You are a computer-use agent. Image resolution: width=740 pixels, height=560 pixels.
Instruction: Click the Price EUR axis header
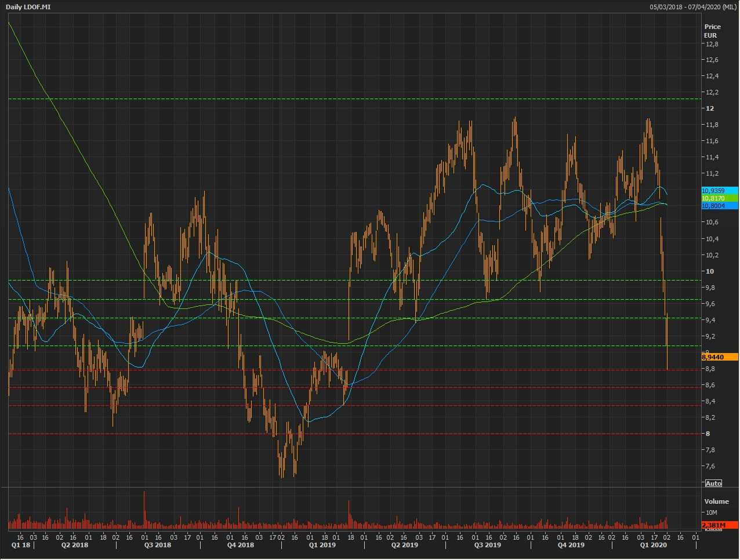pos(712,31)
